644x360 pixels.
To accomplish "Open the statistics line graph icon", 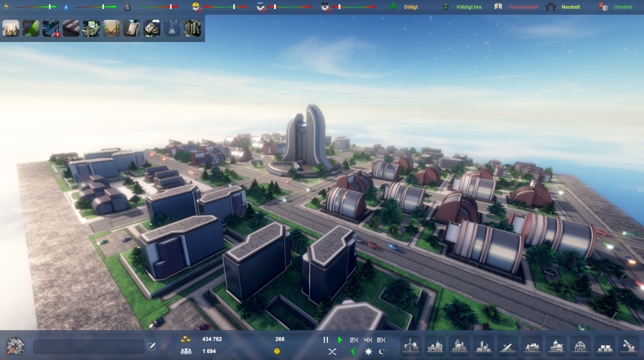I will pyautogui.click(x=111, y=28).
